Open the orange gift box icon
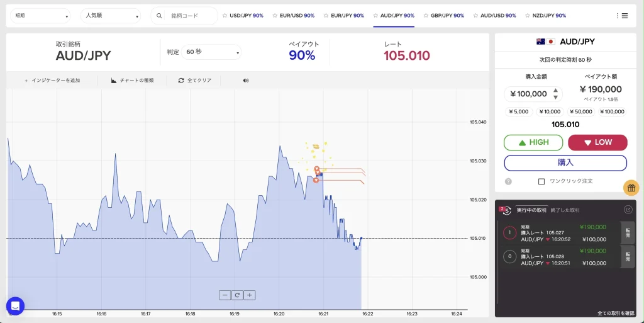Screen dimensions: 644x323 (x=631, y=188)
